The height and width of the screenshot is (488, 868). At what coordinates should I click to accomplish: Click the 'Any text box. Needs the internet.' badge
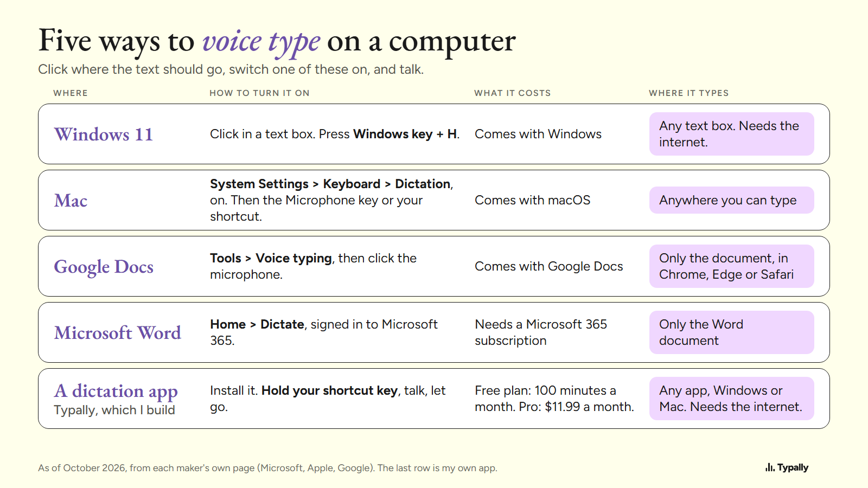(x=732, y=134)
